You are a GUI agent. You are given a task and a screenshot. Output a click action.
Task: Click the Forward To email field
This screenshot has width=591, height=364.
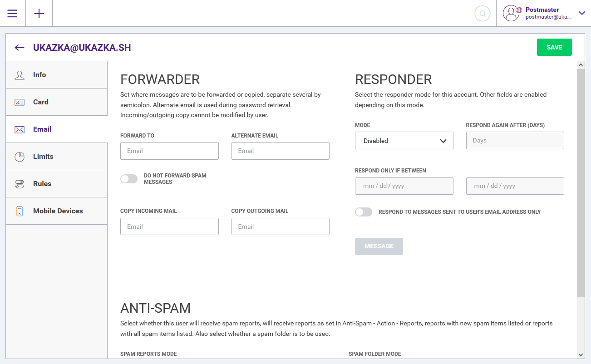pyautogui.click(x=169, y=151)
